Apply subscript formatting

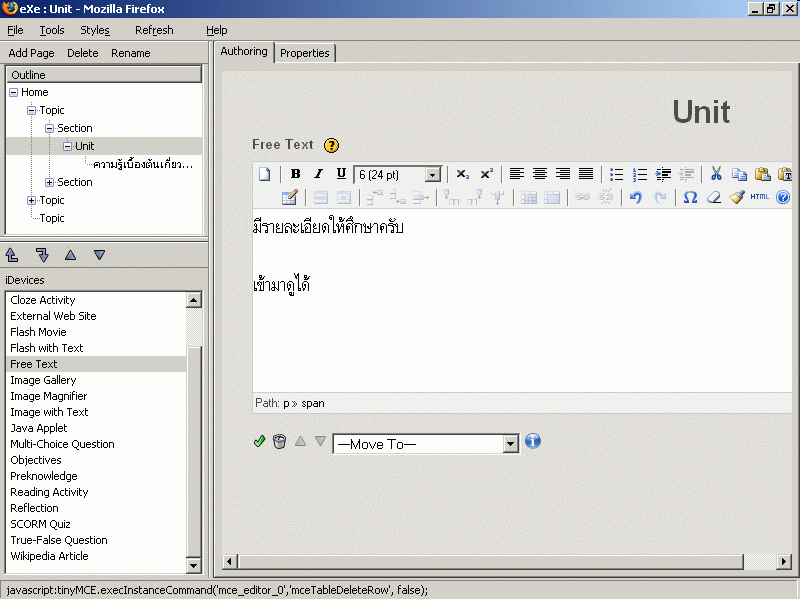click(463, 174)
